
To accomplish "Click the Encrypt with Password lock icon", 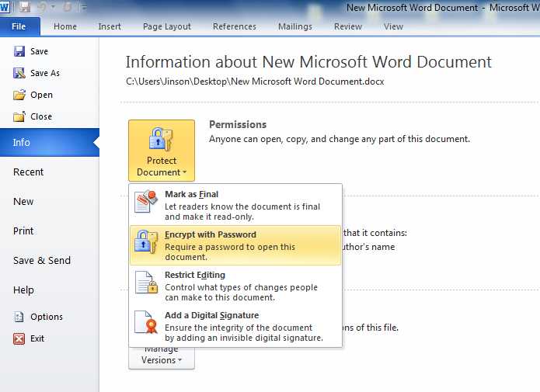I will coord(146,241).
